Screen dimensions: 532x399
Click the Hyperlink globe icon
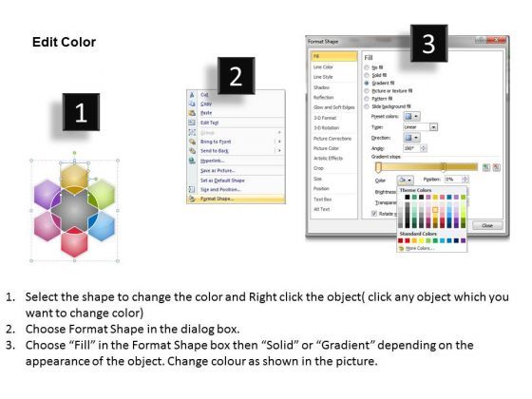tap(192, 161)
